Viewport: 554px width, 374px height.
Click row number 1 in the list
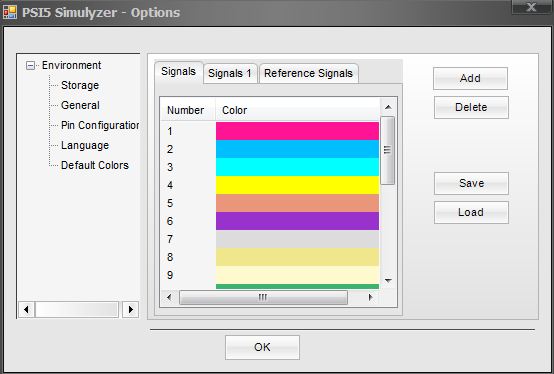pos(170,131)
